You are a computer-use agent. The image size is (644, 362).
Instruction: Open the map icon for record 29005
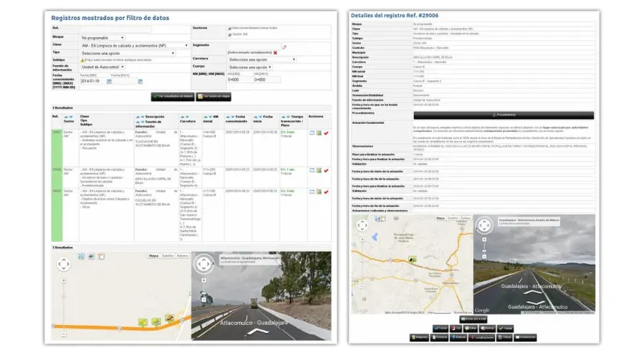(x=319, y=191)
